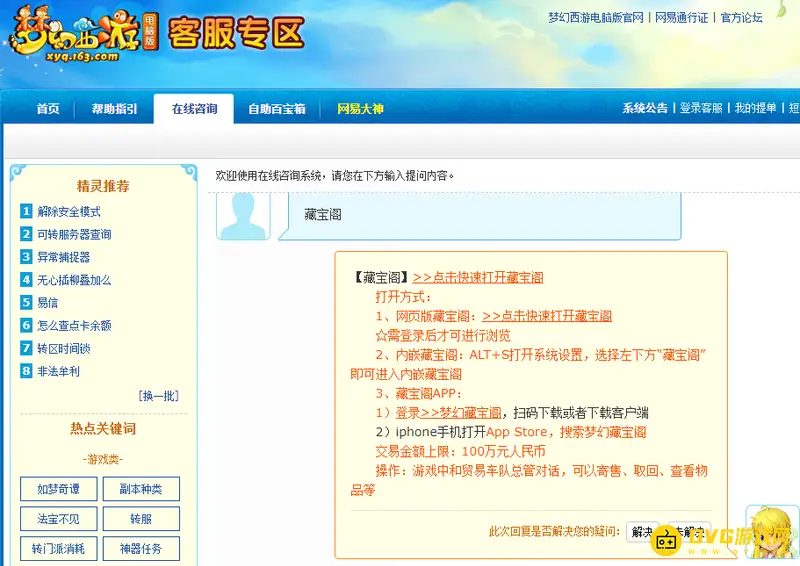Screen dimensions: 800x566
Task: Open the 网易大神 tab
Action: click(x=360, y=108)
